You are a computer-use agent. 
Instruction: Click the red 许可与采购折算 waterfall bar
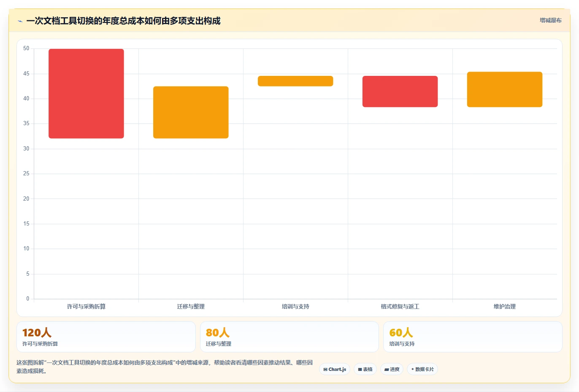coord(86,94)
